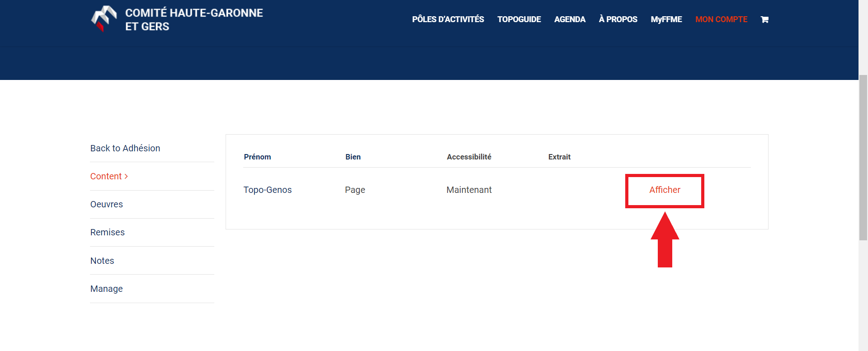
Task: Open the shopping cart
Action: point(764,19)
